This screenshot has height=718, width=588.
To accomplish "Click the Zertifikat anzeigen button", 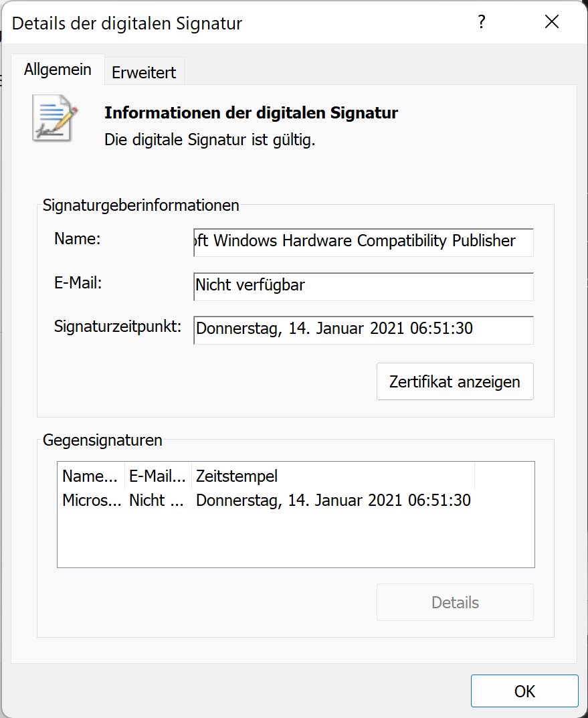I will click(455, 381).
